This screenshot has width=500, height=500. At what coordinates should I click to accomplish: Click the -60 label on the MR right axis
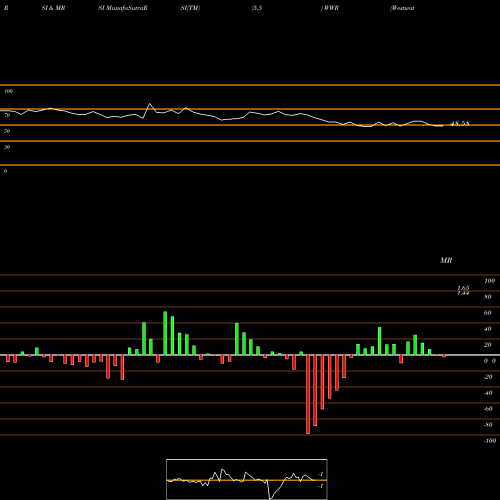(x=488, y=409)
